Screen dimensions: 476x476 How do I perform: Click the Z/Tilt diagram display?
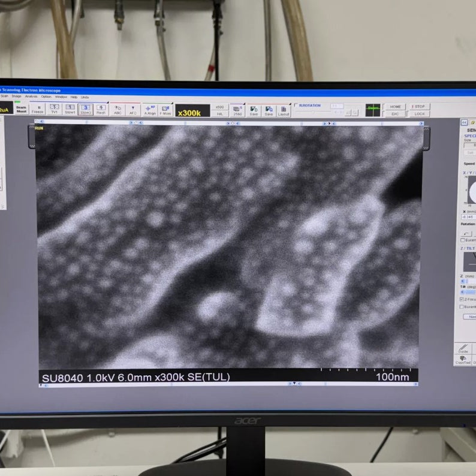pos(469,261)
